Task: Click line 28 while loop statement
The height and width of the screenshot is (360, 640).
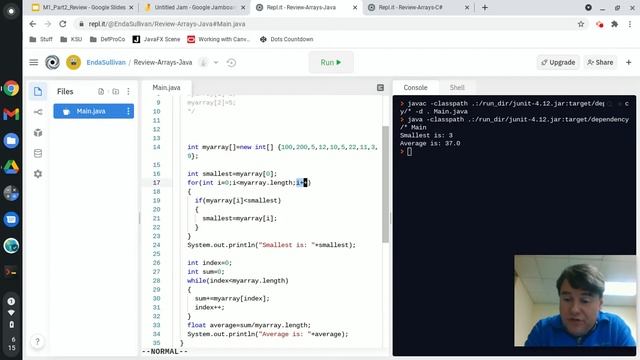Action: click(238, 281)
